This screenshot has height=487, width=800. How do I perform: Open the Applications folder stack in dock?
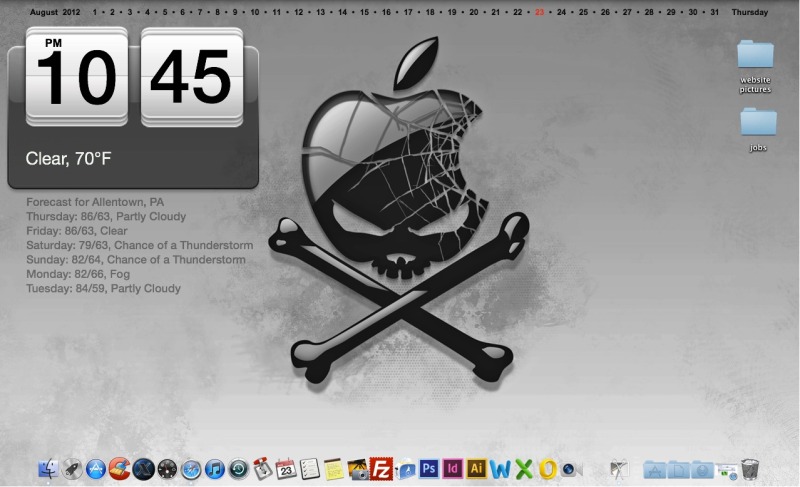[655, 470]
